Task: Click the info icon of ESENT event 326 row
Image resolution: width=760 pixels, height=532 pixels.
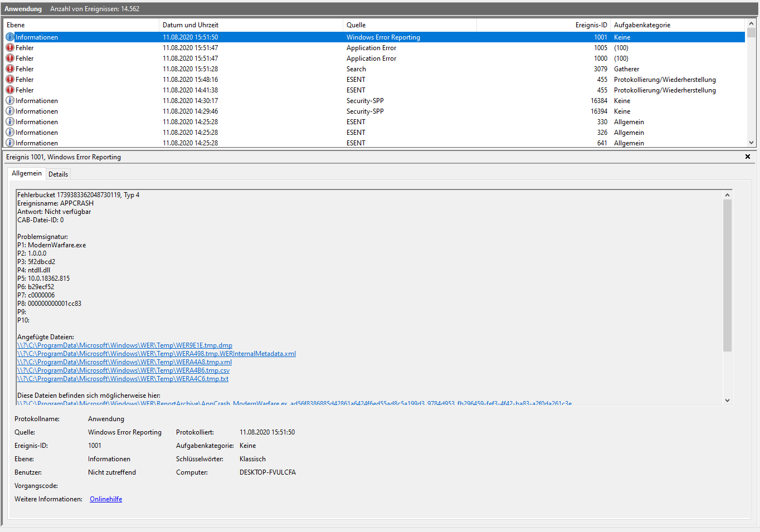Action: (10, 132)
